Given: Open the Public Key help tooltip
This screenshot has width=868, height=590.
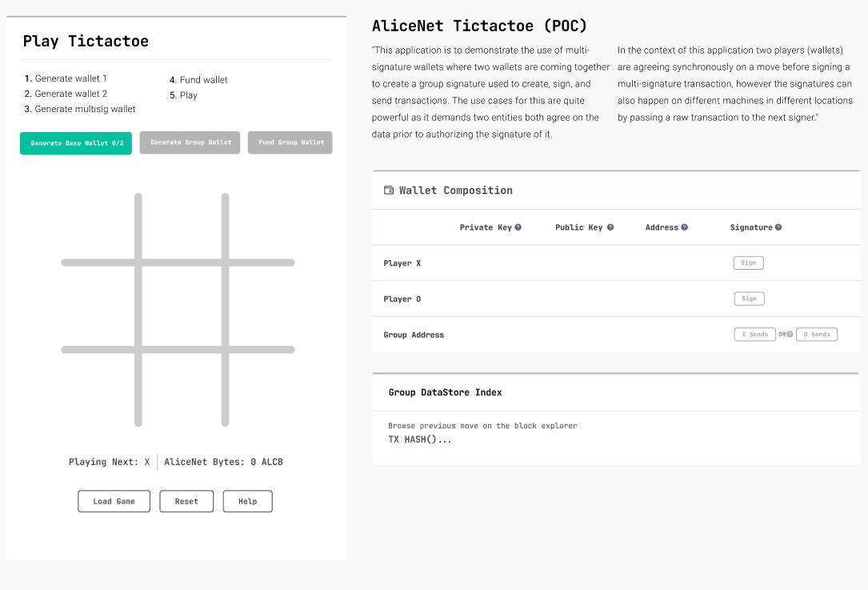Looking at the screenshot, I should (x=610, y=227).
